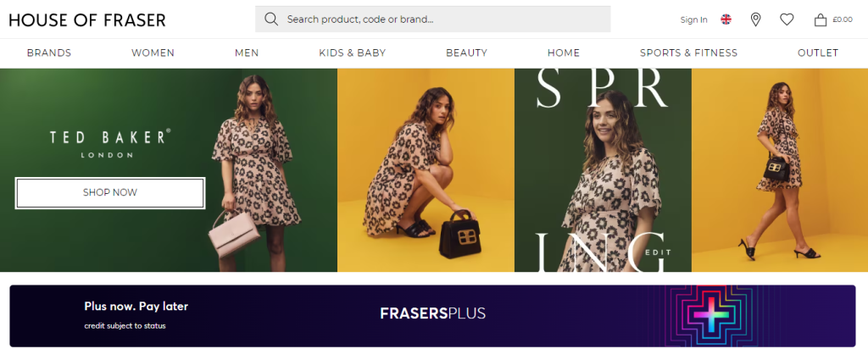Open the Home menu
Viewport: 868px width, 349px height.
click(564, 53)
